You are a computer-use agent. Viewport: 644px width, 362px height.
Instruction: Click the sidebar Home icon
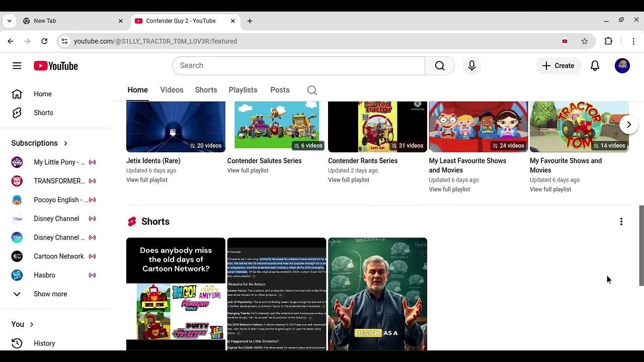pyautogui.click(x=17, y=94)
